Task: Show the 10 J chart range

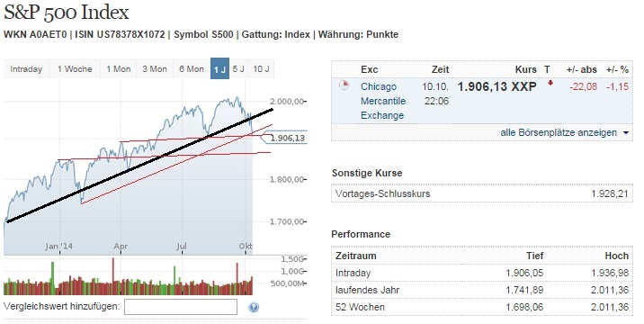Action: pos(261,69)
